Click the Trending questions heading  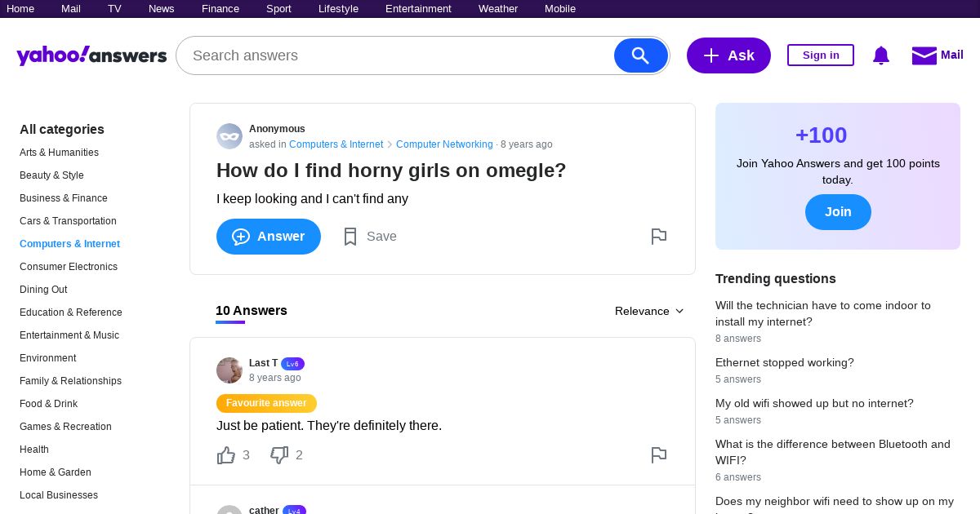click(776, 279)
